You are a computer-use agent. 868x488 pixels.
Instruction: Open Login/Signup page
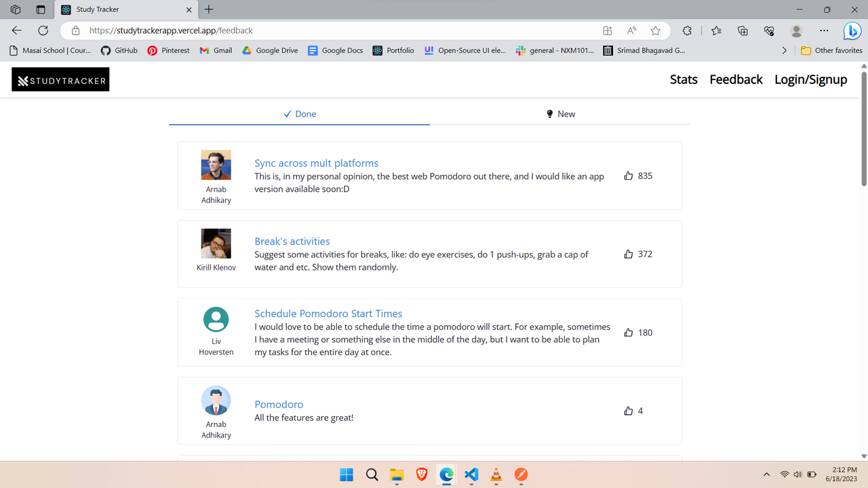click(811, 79)
